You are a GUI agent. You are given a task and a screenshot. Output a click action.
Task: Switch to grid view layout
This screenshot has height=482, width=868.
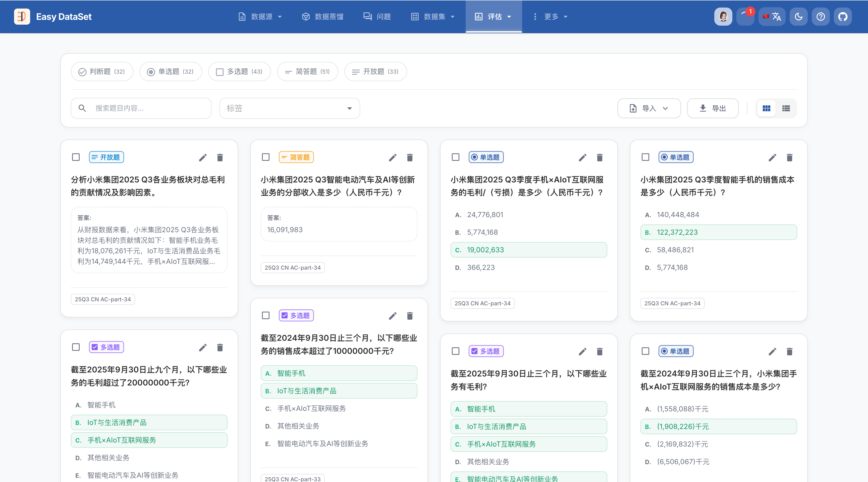tap(766, 108)
